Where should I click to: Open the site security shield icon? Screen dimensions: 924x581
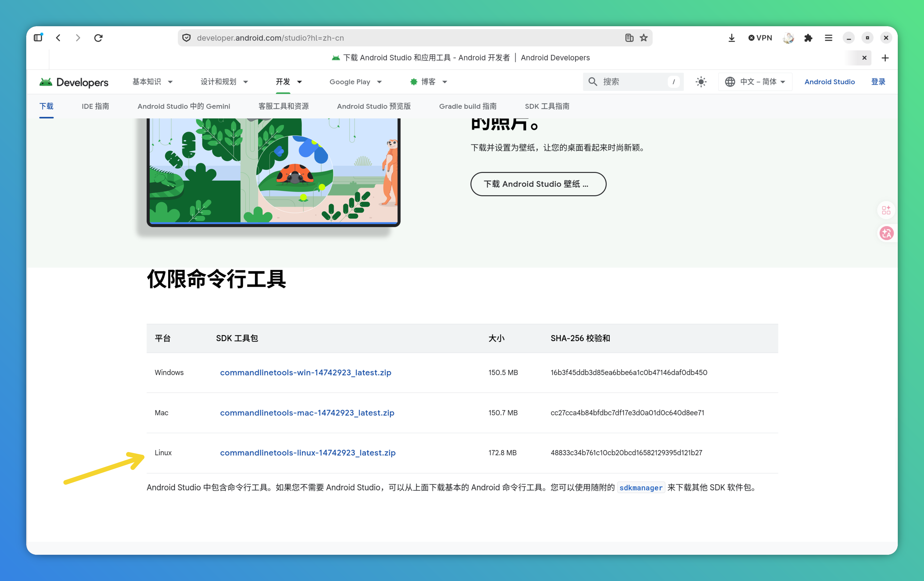point(186,38)
